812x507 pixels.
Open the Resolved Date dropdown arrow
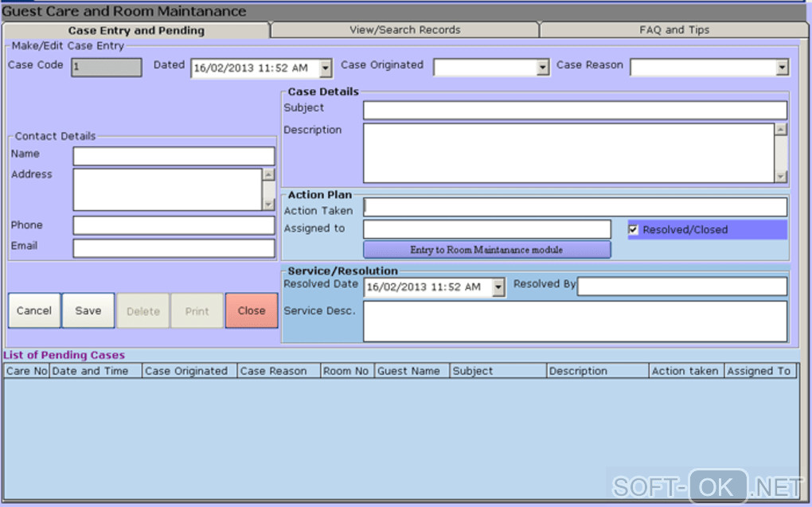[498, 287]
